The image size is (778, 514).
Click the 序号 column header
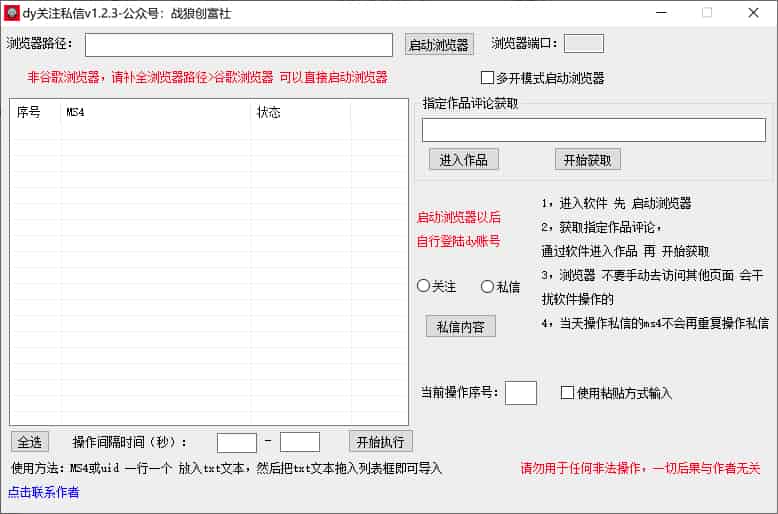pos(30,113)
